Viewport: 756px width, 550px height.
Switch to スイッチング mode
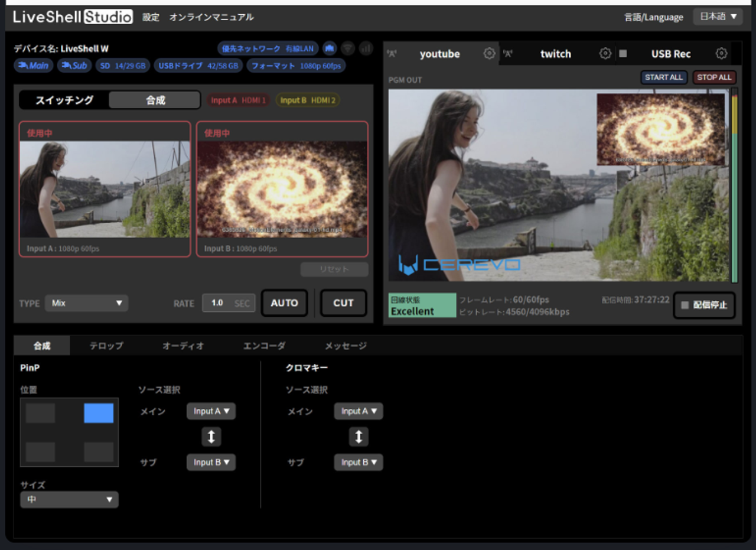point(64,100)
